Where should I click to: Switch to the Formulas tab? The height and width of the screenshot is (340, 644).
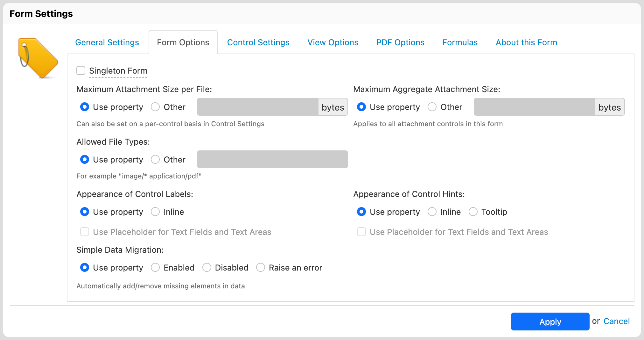point(460,42)
